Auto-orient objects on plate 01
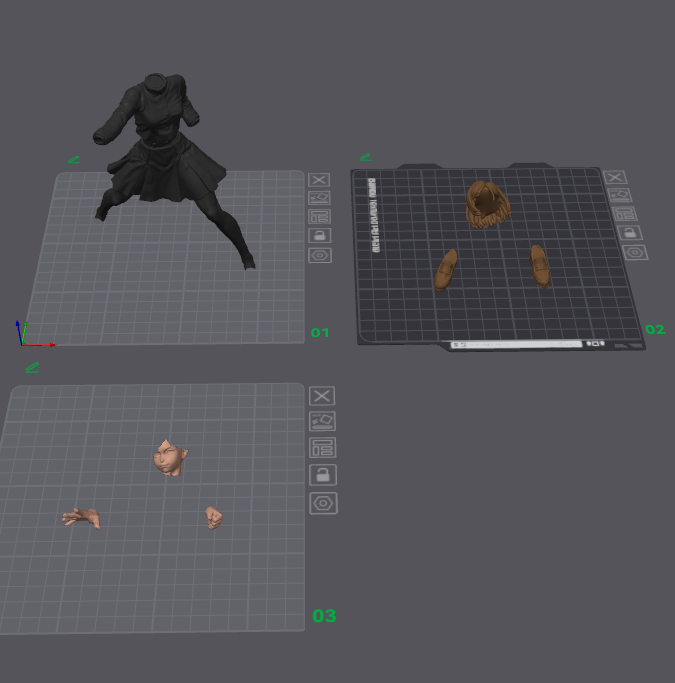Image resolution: width=675 pixels, height=683 pixels. tap(319, 198)
